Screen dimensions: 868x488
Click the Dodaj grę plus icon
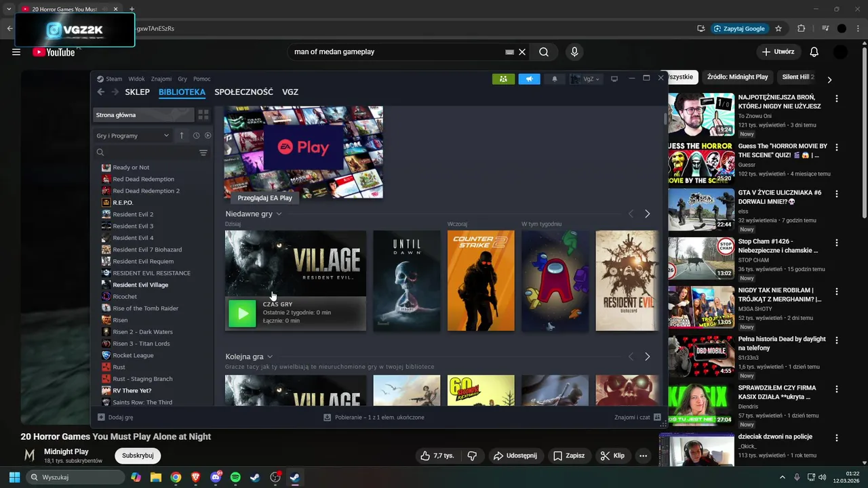(x=101, y=417)
